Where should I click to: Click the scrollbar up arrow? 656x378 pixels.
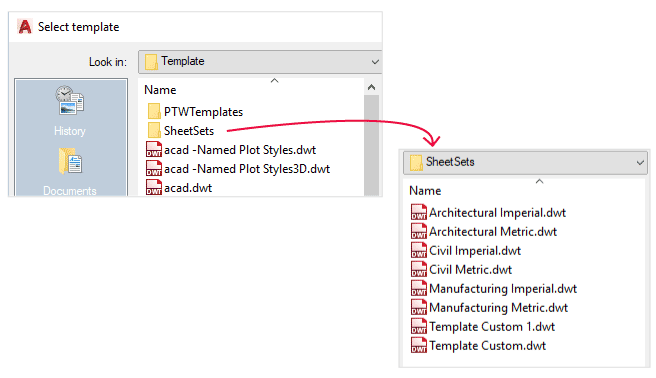point(371,87)
